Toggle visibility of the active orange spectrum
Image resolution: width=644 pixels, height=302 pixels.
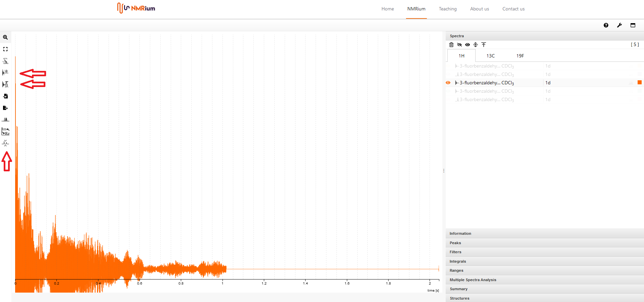[x=448, y=83]
